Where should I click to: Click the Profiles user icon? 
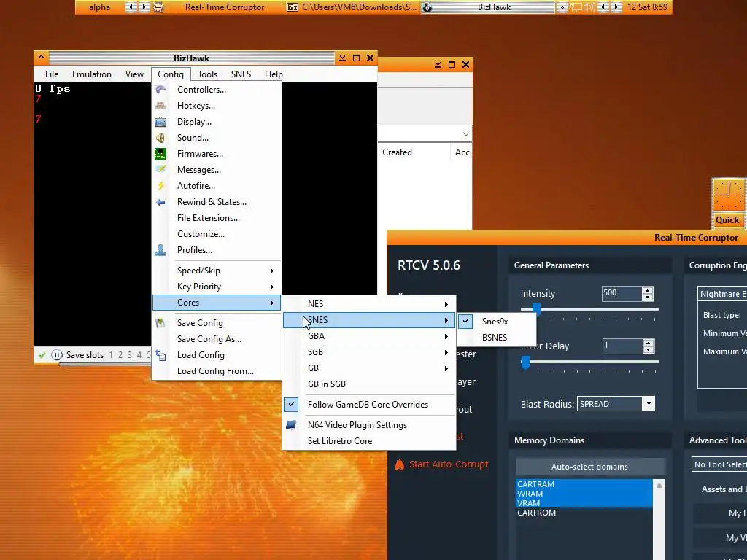[x=160, y=250]
